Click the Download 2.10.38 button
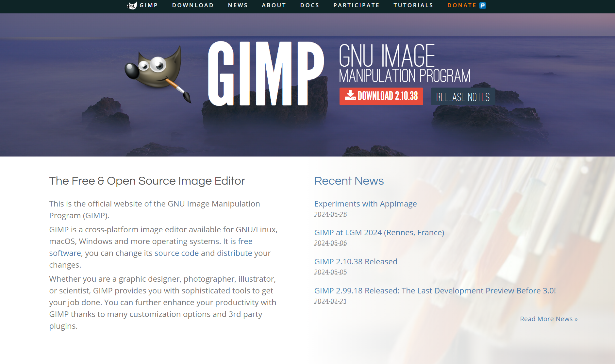The height and width of the screenshot is (364, 615). pos(381,96)
